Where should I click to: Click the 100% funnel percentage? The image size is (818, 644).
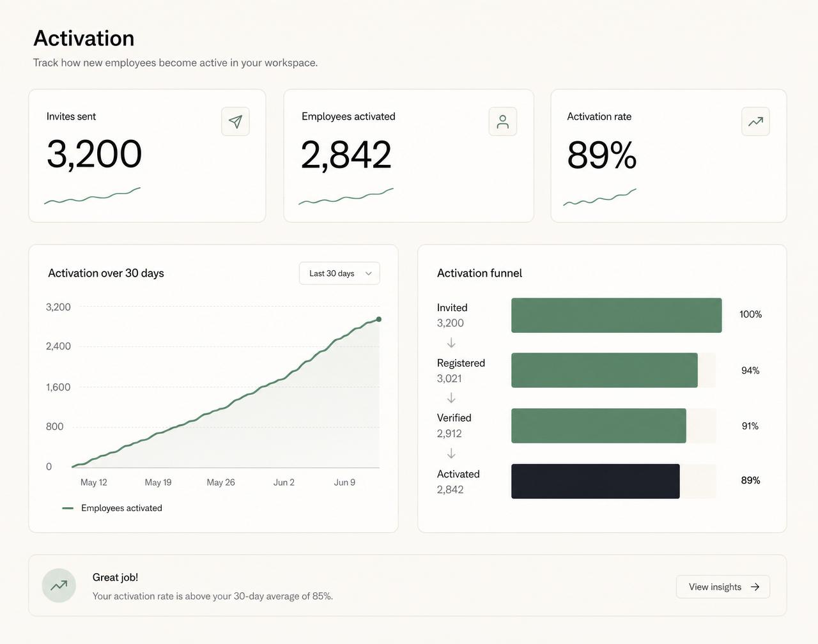751,314
